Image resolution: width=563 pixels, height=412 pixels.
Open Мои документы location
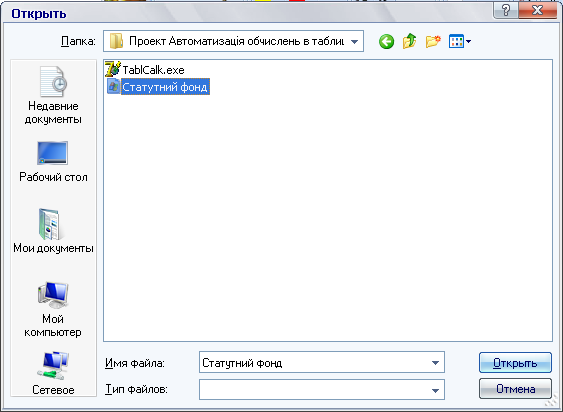click(53, 231)
